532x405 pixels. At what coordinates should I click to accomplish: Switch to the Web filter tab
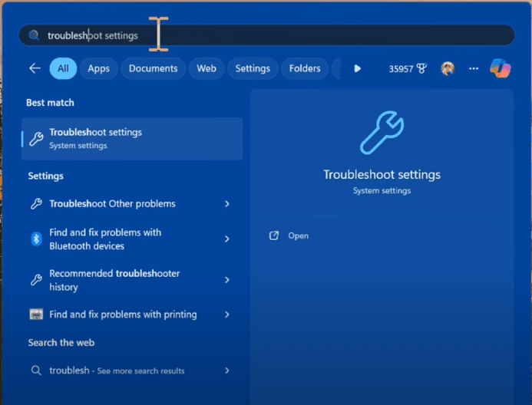[207, 68]
